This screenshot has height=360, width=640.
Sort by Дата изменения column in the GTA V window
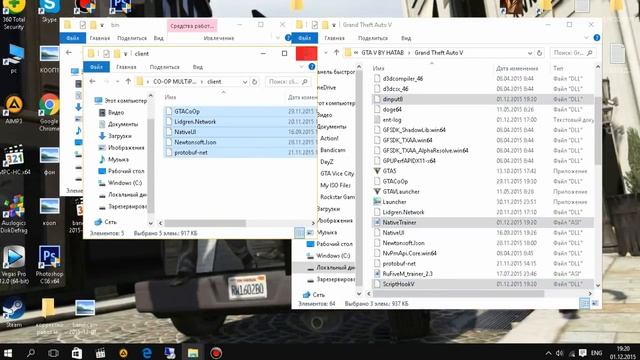517,69
